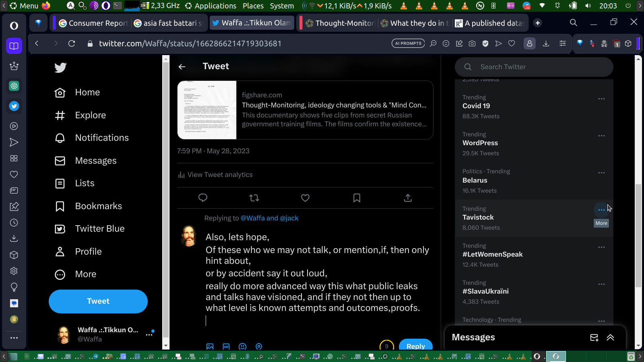Add a GIF to the reply

click(226, 347)
